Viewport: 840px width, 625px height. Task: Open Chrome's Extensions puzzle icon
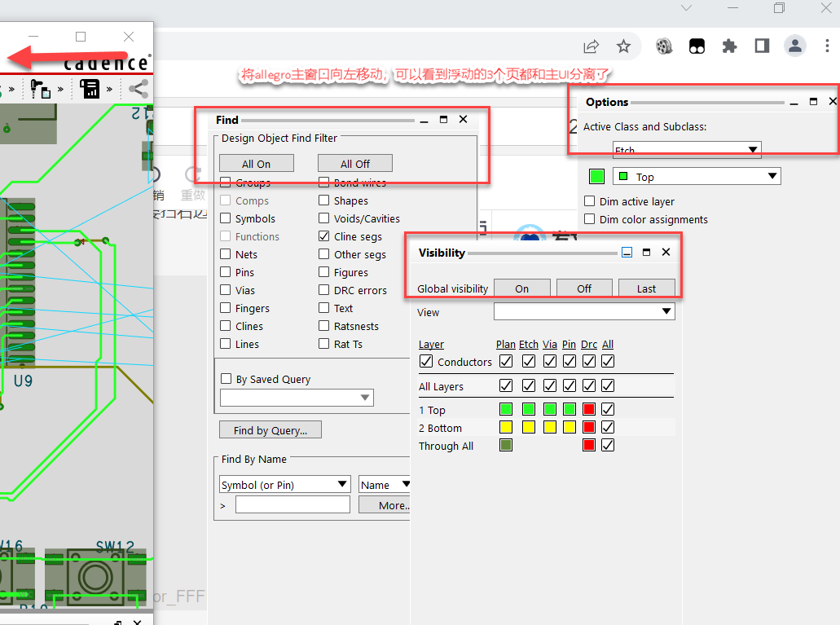730,46
